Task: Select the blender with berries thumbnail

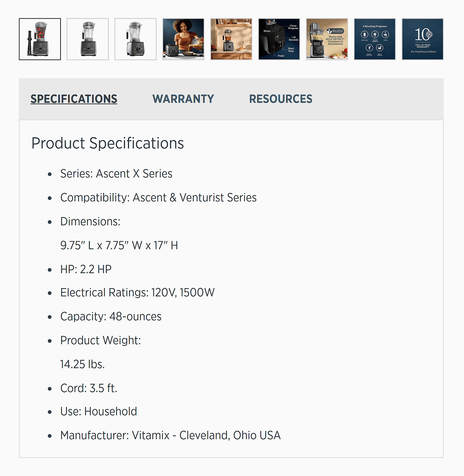Action: 40,39
